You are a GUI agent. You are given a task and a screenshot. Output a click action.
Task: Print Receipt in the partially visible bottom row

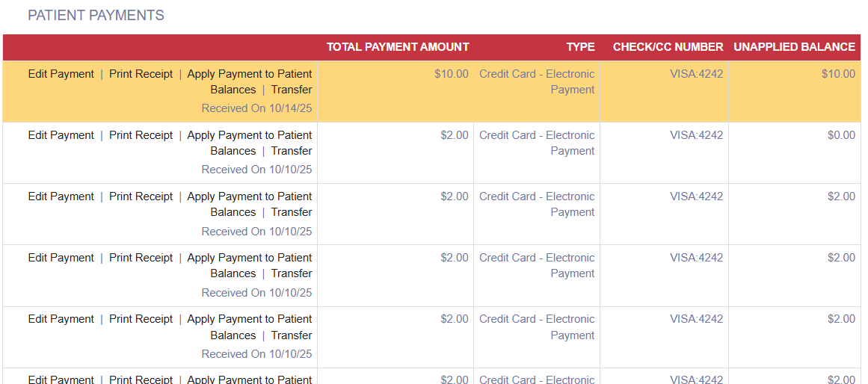141,380
